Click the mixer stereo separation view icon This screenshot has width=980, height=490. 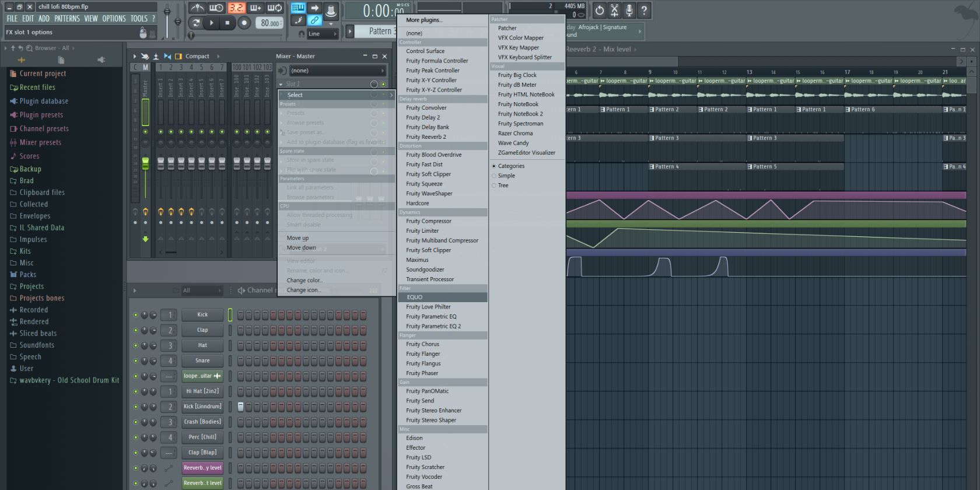tap(167, 56)
